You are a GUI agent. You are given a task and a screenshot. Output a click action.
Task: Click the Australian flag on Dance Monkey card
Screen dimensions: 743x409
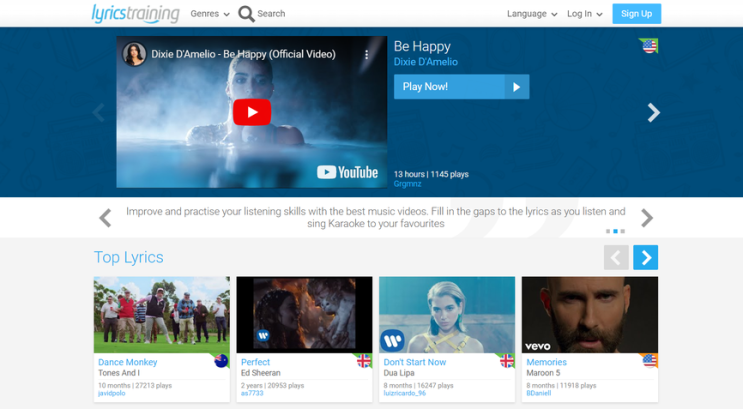tap(221, 361)
